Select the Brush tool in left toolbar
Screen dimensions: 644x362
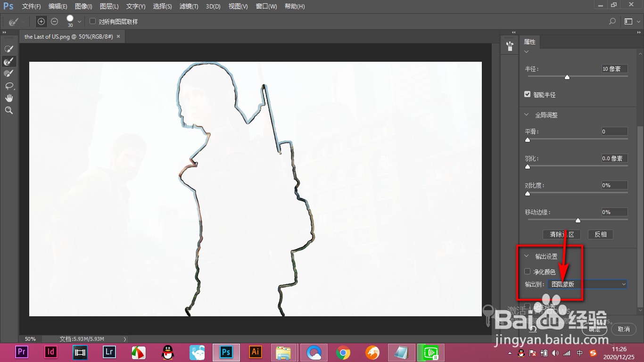click(9, 74)
